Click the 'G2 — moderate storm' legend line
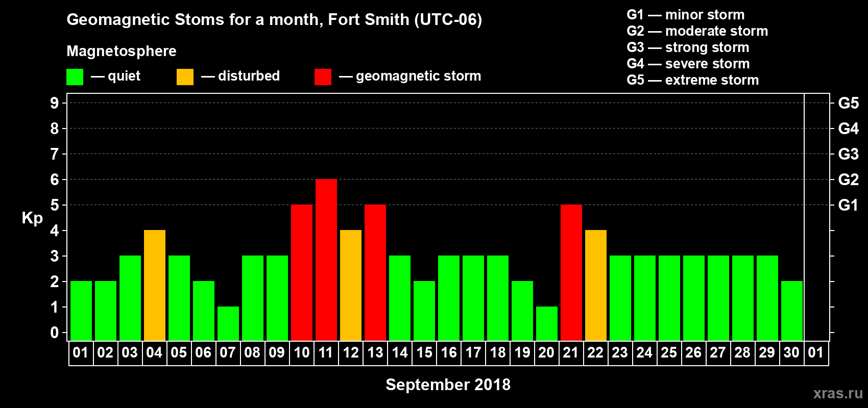 (x=697, y=31)
